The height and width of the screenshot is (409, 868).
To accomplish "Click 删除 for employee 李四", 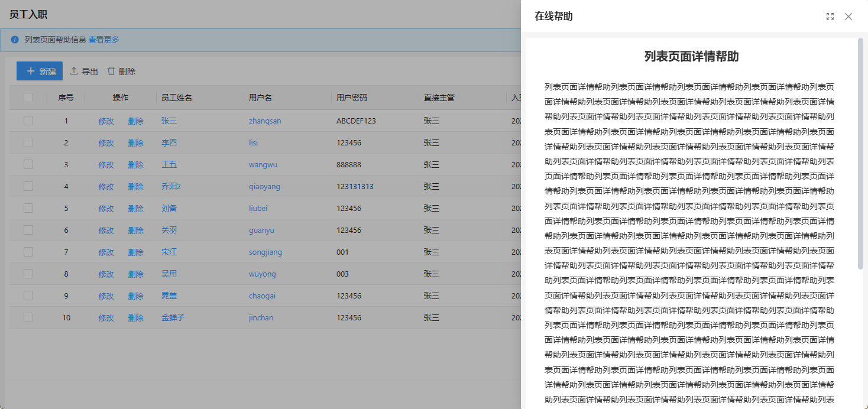I will 135,143.
